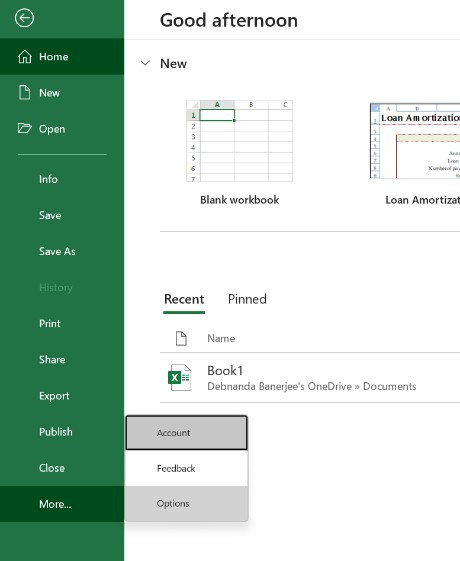The width and height of the screenshot is (460, 561).
Task: Click the back arrow icon
Action: pyautogui.click(x=24, y=18)
